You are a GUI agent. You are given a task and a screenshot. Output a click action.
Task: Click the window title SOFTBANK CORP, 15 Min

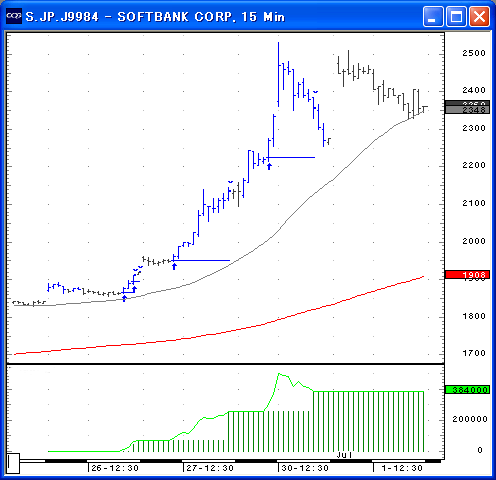pyautogui.click(x=201, y=17)
